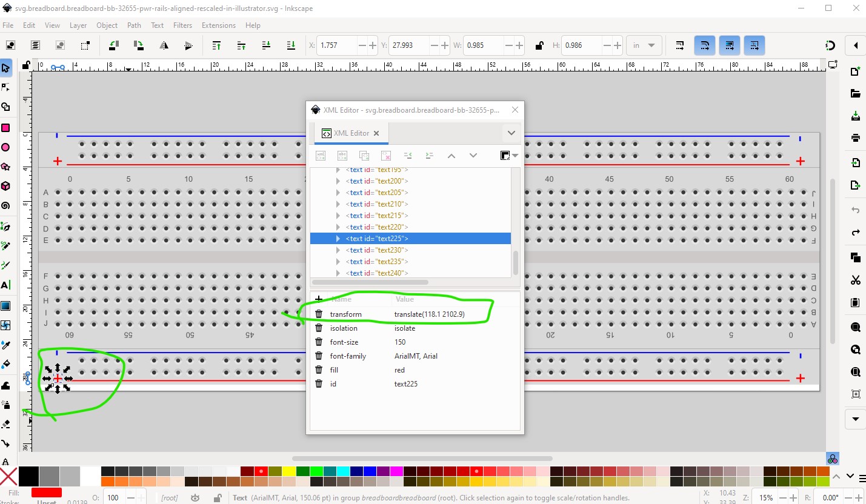Image resolution: width=866 pixels, height=504 pixels.
Task: Open the Extensions menu
Action: (x=219, y=25)
